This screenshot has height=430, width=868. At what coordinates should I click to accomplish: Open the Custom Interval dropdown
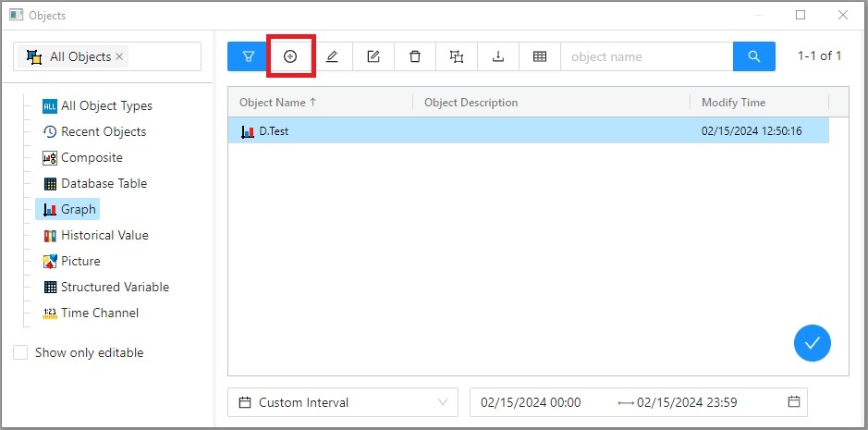coord(342,402)
